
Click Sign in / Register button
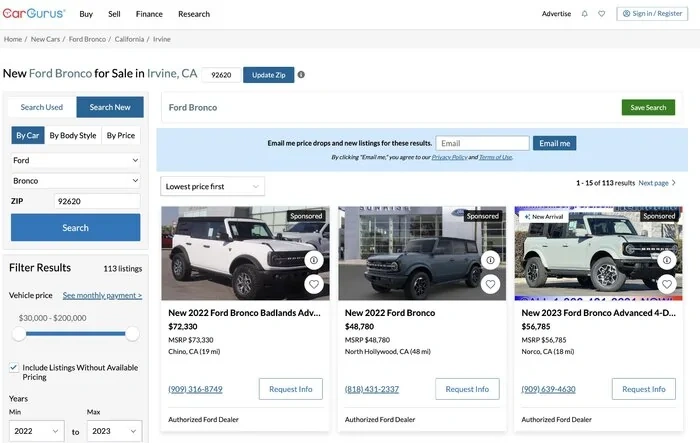(x=652, y=14)
